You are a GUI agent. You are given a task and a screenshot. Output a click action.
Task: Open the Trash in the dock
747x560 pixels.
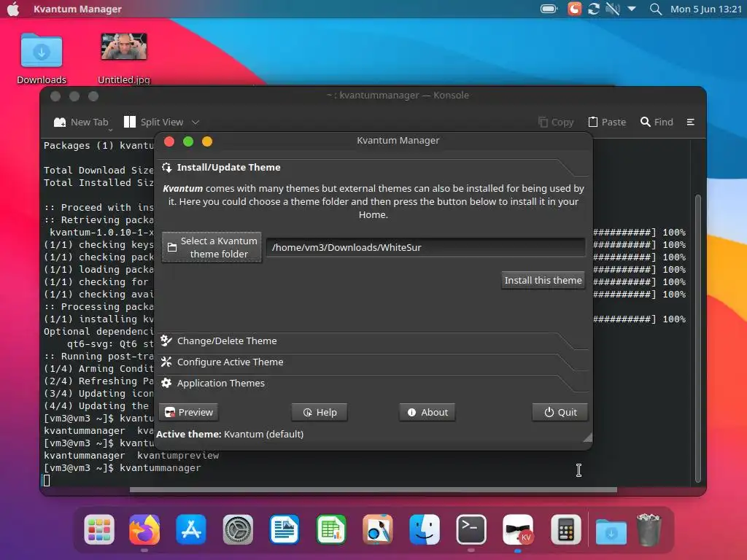click(x=649, y=529)
